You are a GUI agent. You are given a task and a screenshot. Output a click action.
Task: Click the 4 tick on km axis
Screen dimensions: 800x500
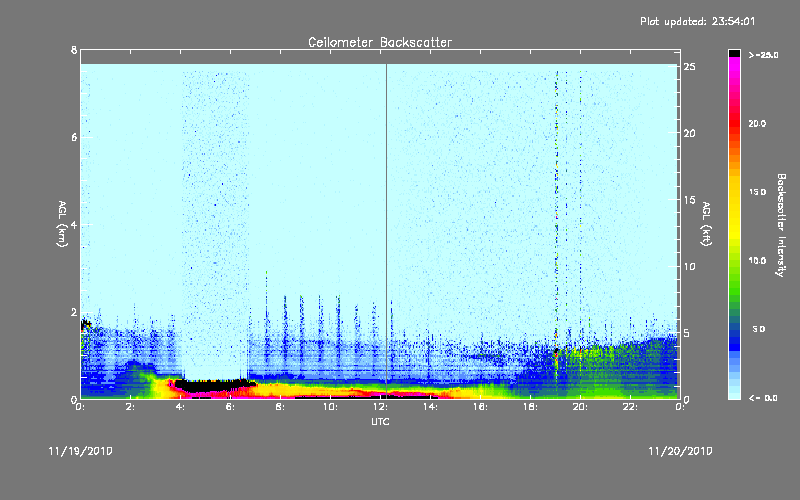[74, 224]
